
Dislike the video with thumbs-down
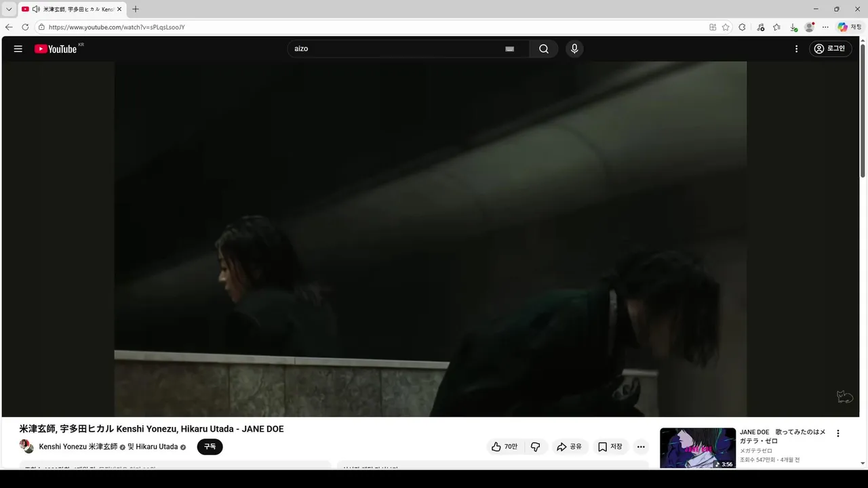536,447
